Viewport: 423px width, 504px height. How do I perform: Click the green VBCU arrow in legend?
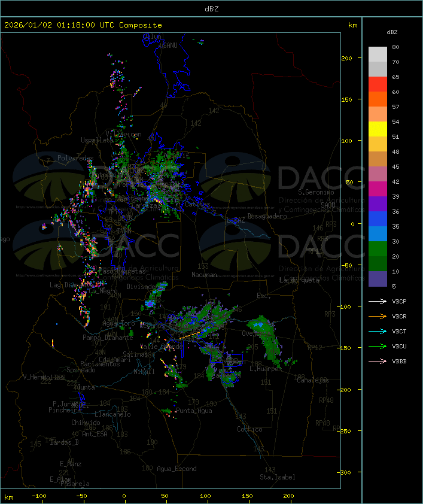tap(378, 346)
